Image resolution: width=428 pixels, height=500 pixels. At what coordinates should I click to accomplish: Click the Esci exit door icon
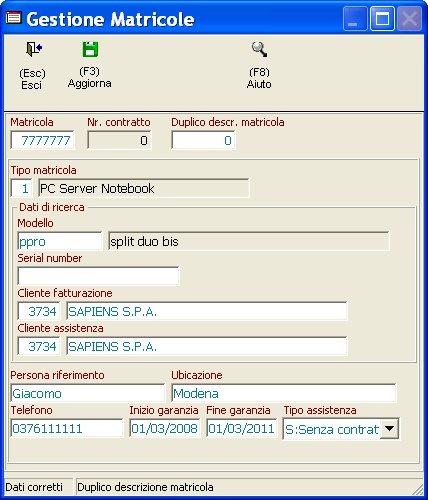[x=34, y=49]
